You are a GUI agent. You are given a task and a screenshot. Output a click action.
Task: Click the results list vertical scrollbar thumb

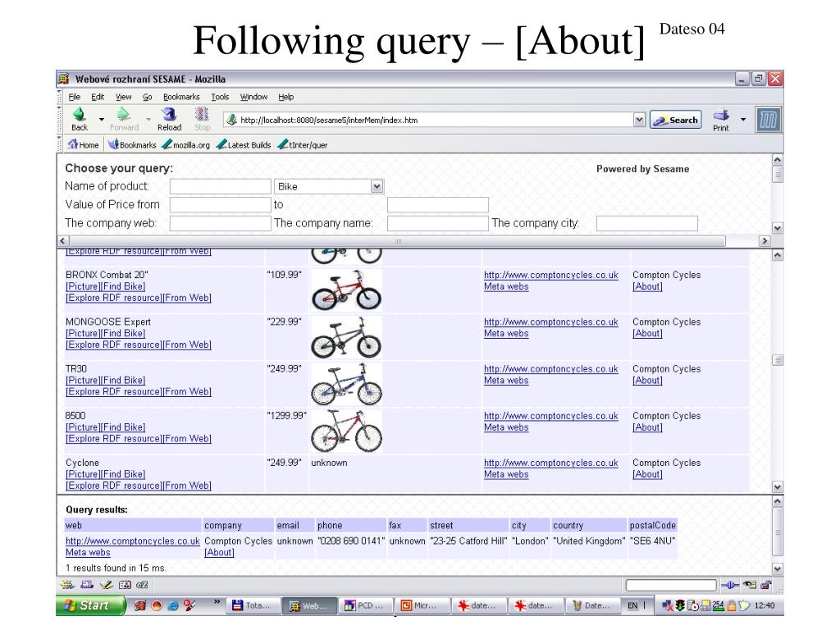[778, 360]
